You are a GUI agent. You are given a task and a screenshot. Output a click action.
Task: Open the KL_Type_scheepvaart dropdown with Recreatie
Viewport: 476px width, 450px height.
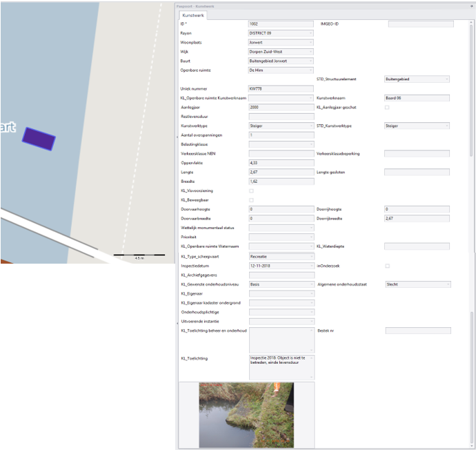click(281, 257)
